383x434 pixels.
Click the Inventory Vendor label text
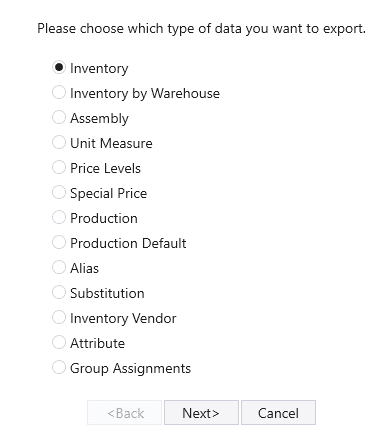tap(123, 318)
